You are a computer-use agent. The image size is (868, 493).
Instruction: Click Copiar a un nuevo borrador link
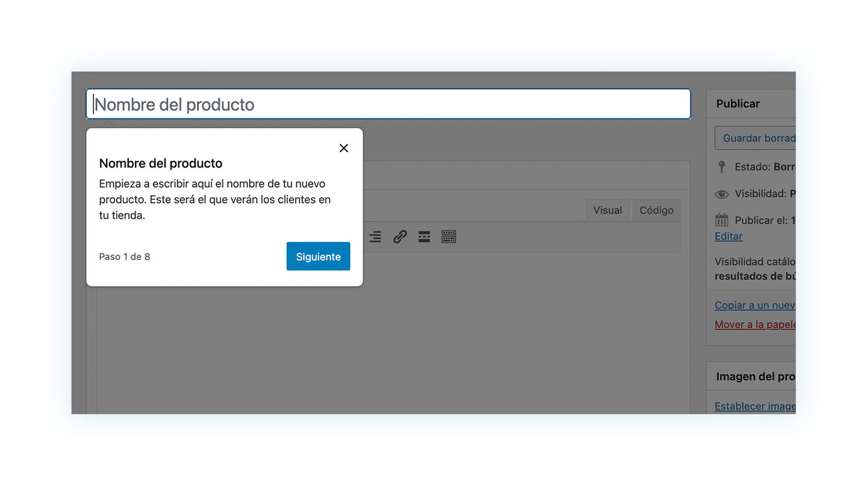click(755, 305)
